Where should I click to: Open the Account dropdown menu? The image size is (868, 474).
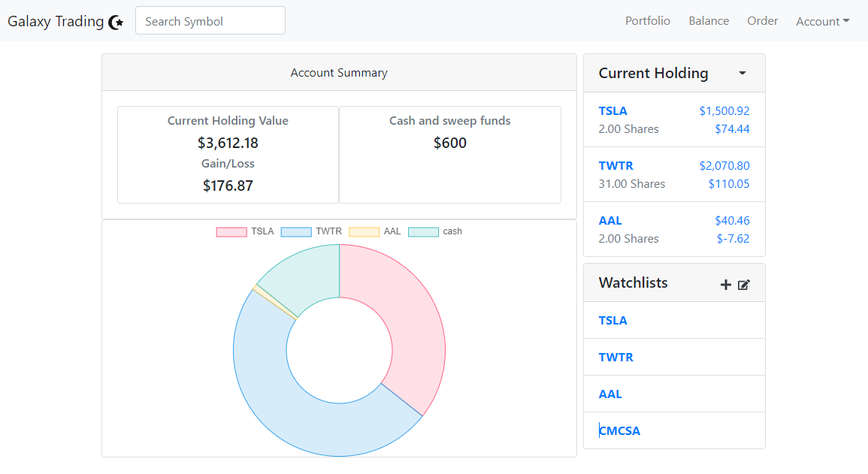[x=822, y=21]
